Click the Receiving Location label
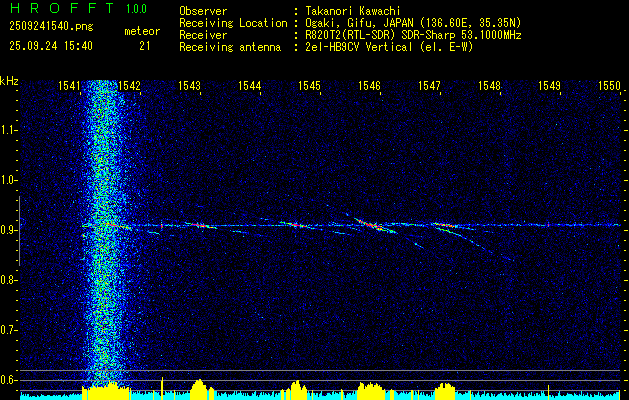This screenshot has height=400, width=629. click(233, 23)
